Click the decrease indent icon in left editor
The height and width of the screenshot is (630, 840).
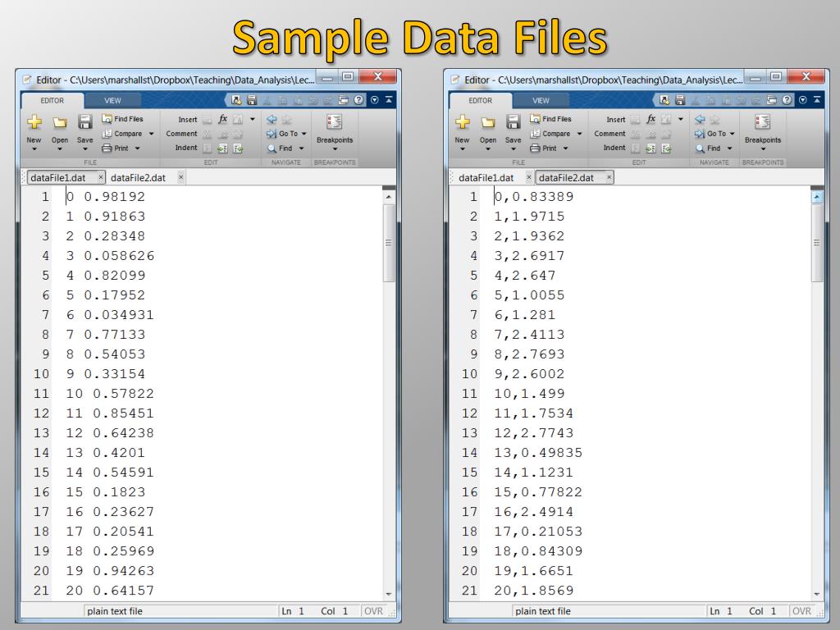238,148
